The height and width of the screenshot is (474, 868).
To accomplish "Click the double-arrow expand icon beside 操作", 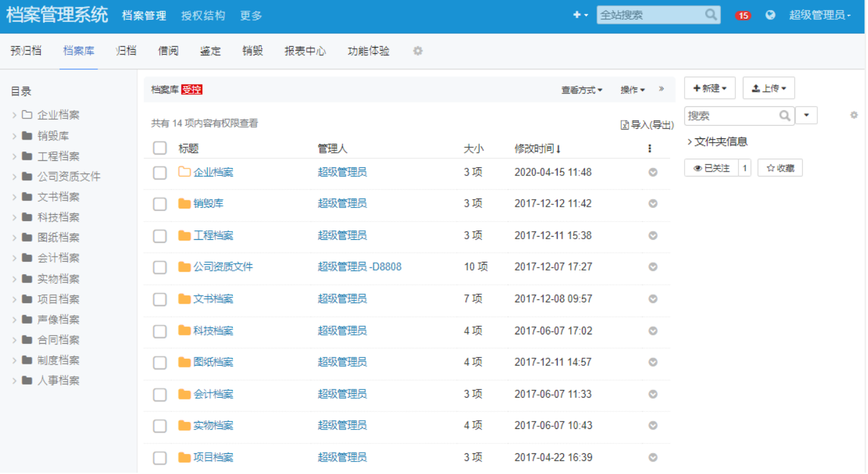I will (661, 90).
